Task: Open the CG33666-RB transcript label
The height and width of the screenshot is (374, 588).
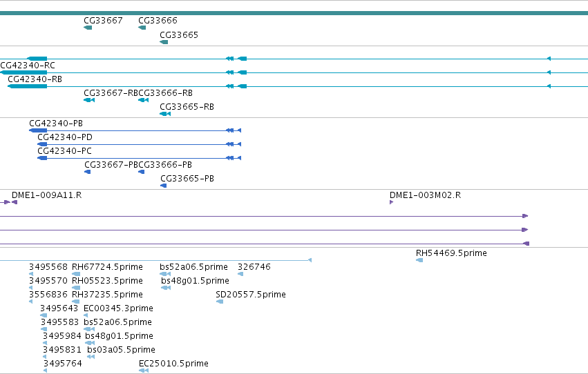Action: tap(165, 93)
